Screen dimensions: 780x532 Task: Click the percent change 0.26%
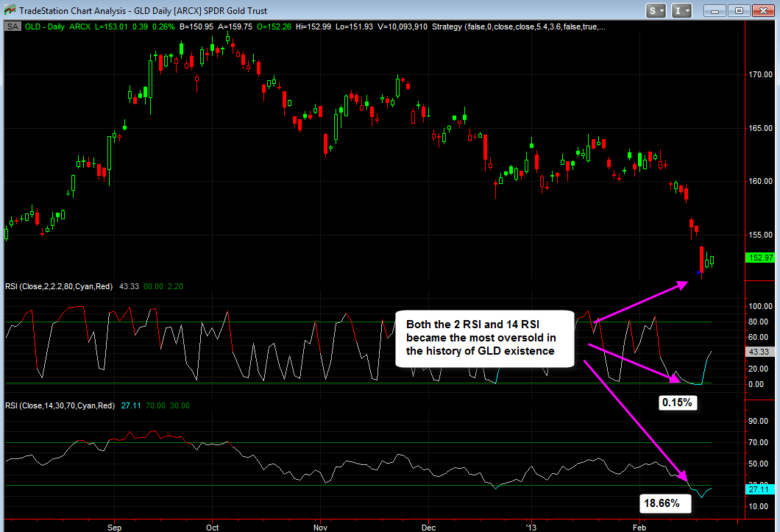pyautogui.click(x=163, y=27)
